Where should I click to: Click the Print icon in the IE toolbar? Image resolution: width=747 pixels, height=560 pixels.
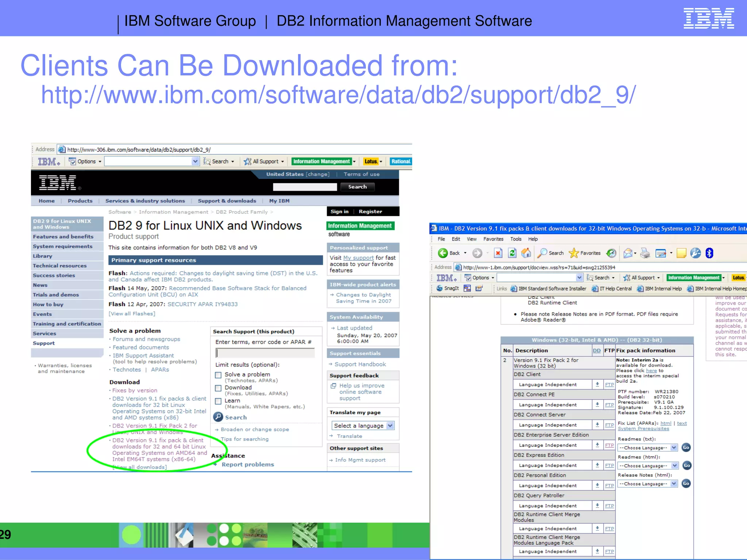click(x=645, y=253)
